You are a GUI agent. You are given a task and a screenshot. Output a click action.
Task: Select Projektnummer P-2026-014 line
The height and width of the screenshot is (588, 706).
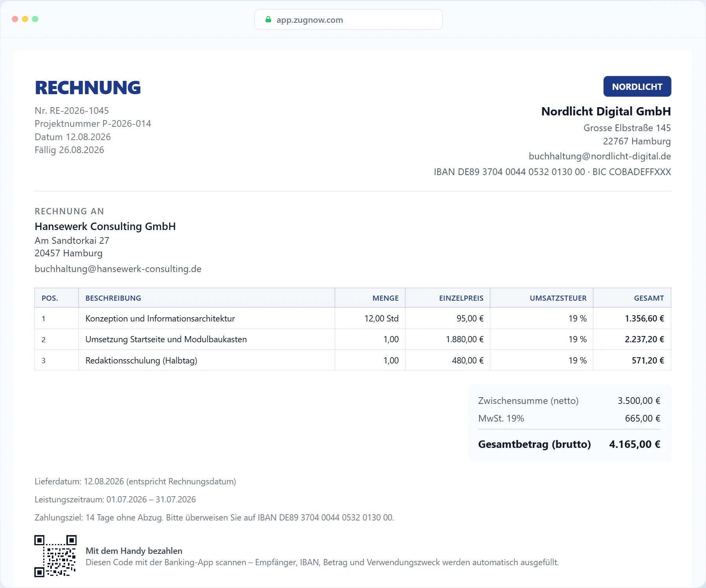[x=93, y=124]
